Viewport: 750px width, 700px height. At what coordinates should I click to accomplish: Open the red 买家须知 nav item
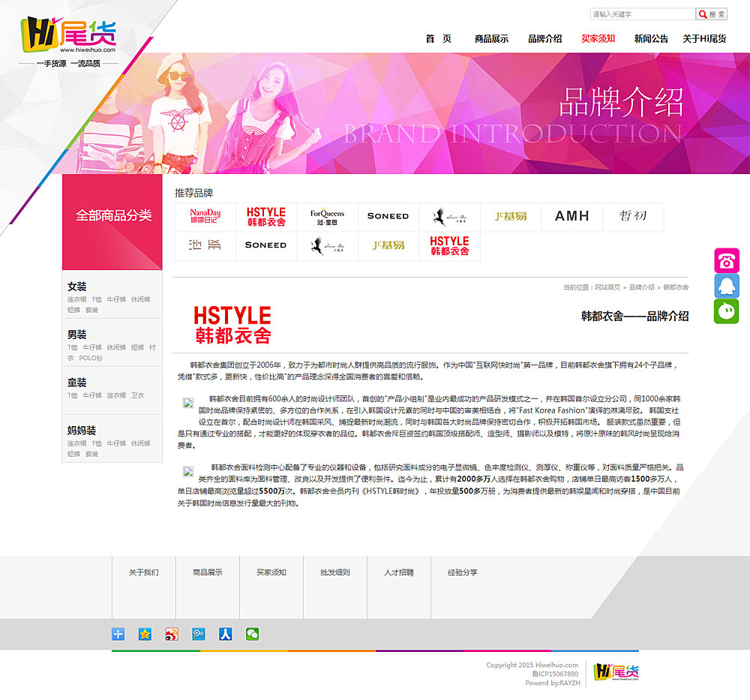598,39
